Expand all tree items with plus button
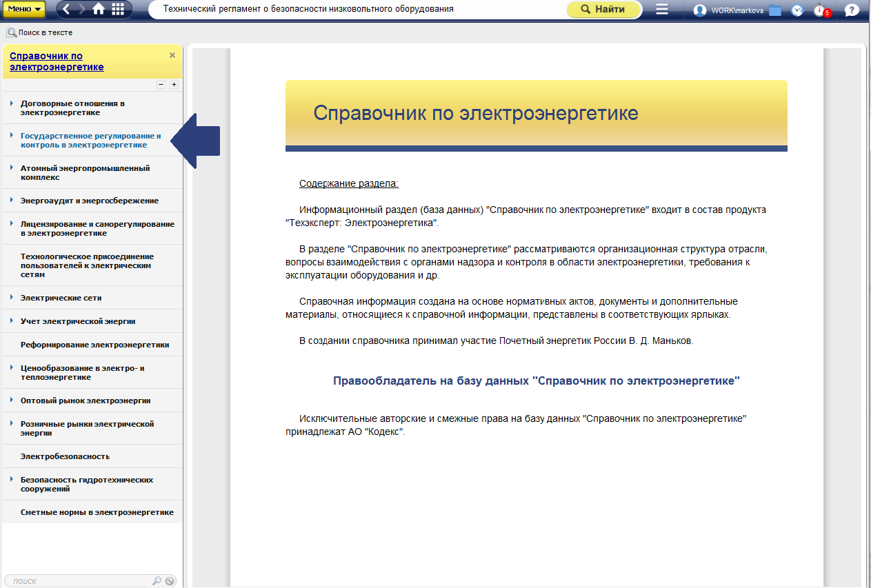The image size is (871, 588). point(174,84)
